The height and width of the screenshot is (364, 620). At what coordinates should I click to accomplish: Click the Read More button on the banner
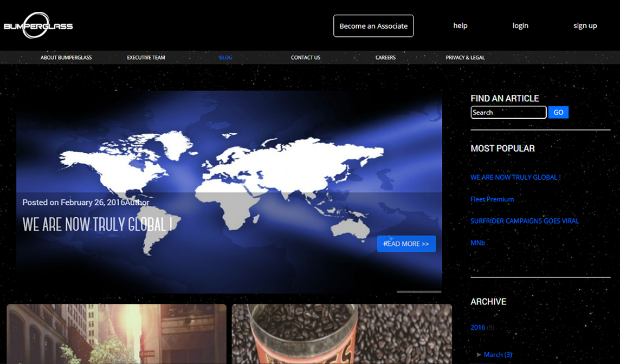click(x=406, y=244)
